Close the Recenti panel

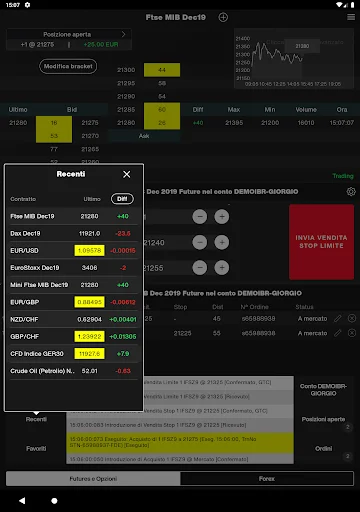click(127, 174)
